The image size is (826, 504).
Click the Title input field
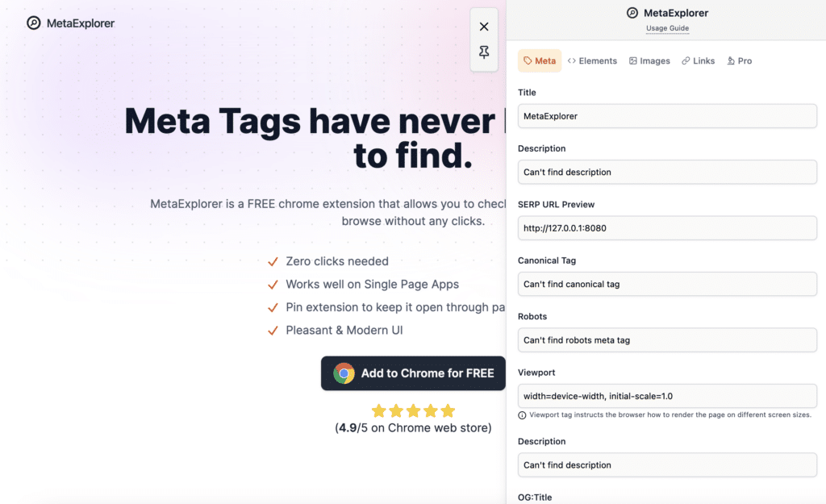667,116
